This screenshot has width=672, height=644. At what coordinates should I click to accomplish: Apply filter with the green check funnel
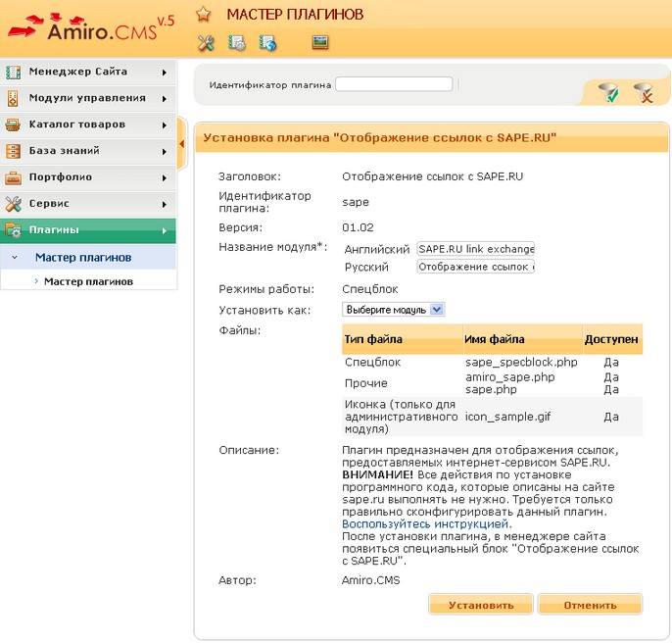click(609, 92)
